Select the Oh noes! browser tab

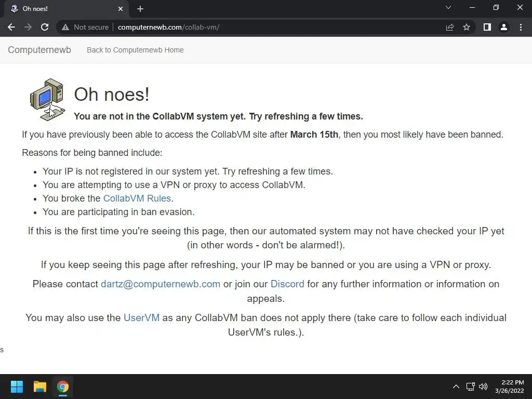66,9
